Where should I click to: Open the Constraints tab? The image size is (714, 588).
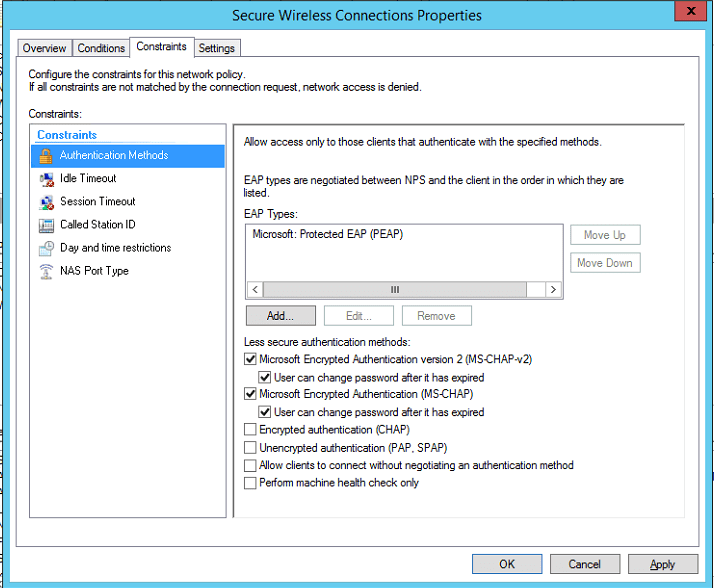tap(162, 47)
